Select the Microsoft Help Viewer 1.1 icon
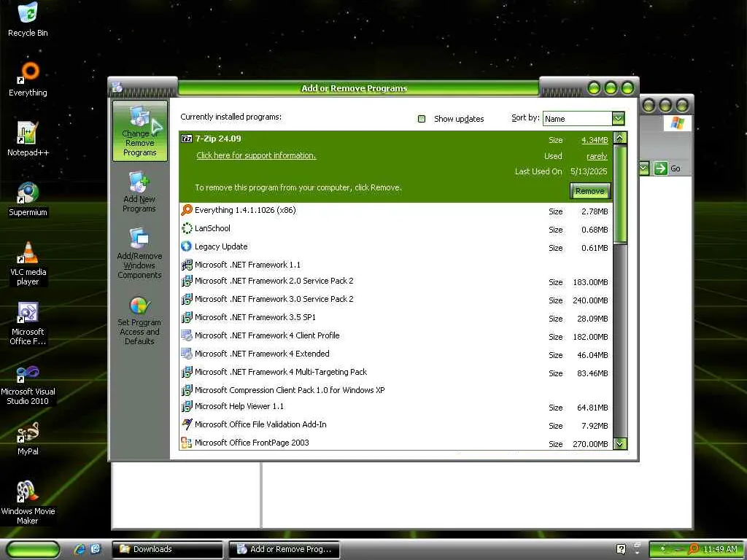747x560 pixels. (x=187, y=406)
